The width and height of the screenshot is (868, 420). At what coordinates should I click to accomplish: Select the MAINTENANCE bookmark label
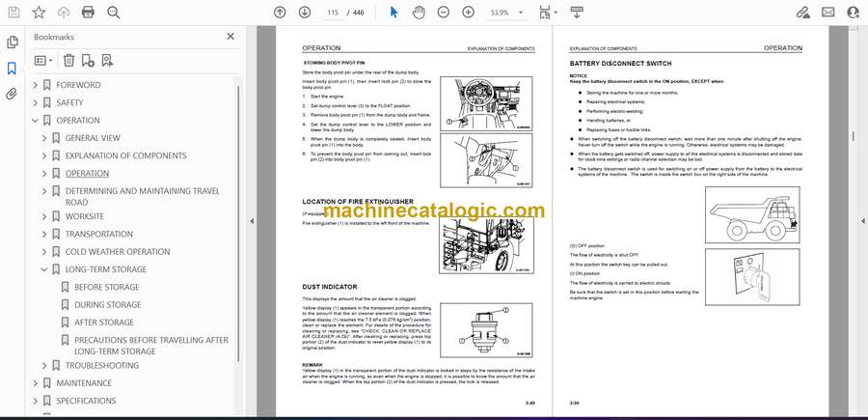84,383
